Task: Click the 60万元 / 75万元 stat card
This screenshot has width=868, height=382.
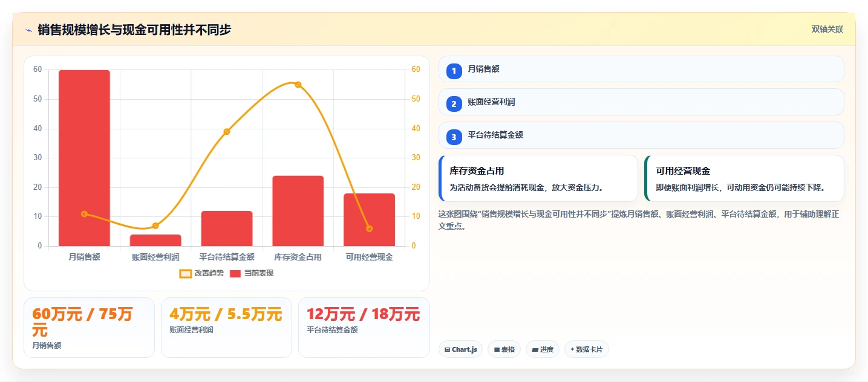Action: [90, 328]
